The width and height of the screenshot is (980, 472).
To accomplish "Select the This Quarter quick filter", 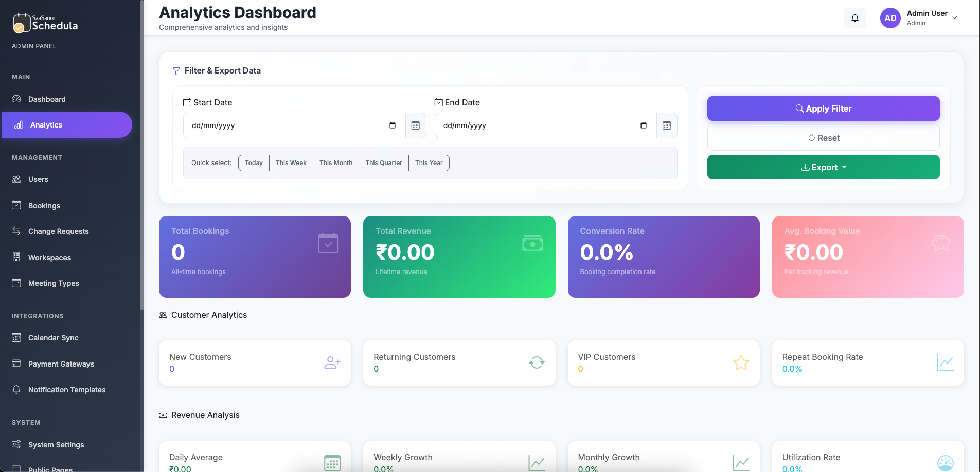I will click(x=384, y=163).
